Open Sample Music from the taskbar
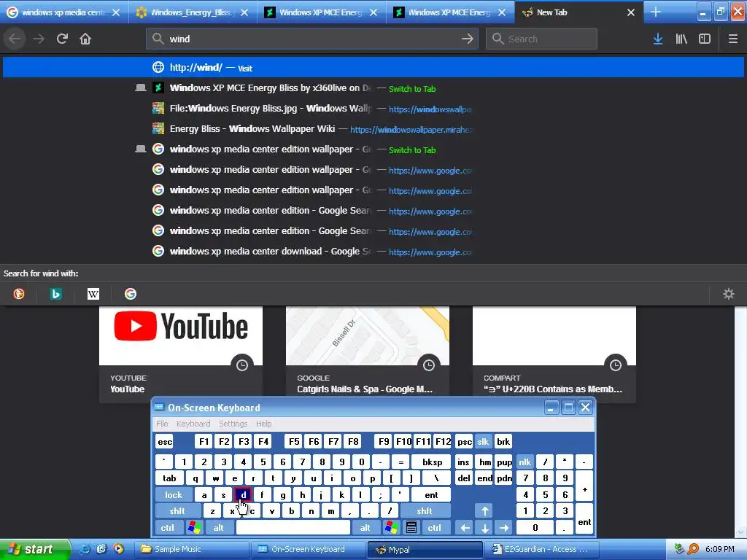Image resolution: width=747 pixels, height=560 pixels. [193, 549]
